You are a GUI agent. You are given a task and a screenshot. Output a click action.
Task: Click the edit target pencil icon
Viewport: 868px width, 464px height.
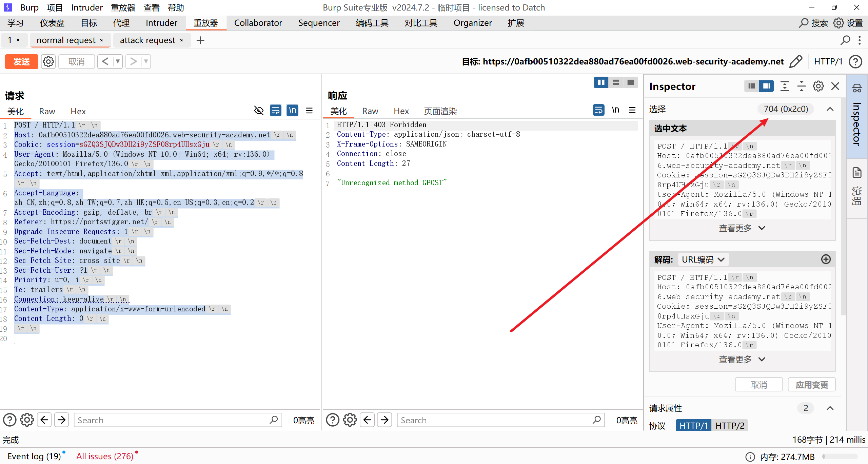pos(796,61)
